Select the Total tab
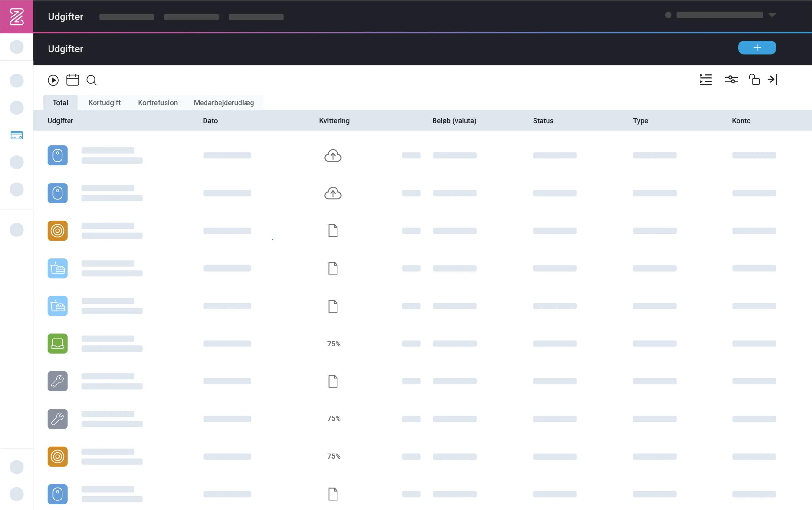The height and width of the screenshot is (510, 812). [60, 103]
